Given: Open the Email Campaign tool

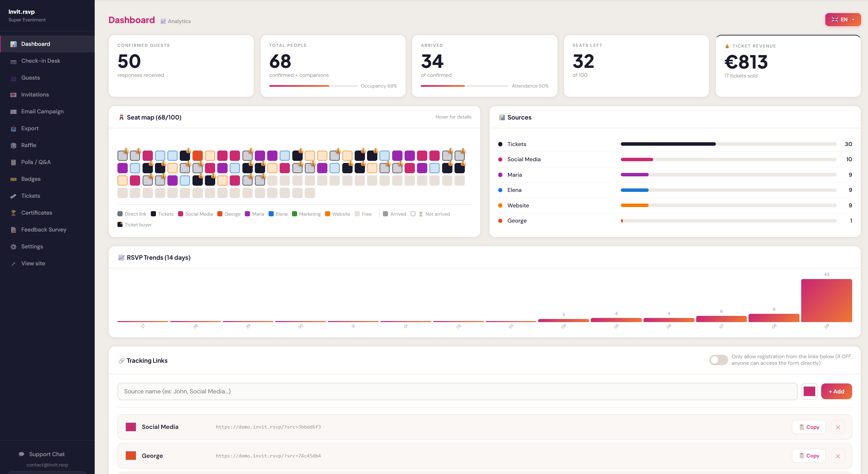Looking at the screenshot, I should [42, 111].
